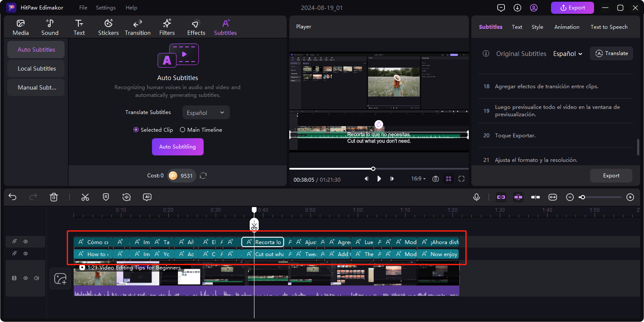
Task: Open the Español dropdown next to Original Subtitles
Action: pos(567,53)
